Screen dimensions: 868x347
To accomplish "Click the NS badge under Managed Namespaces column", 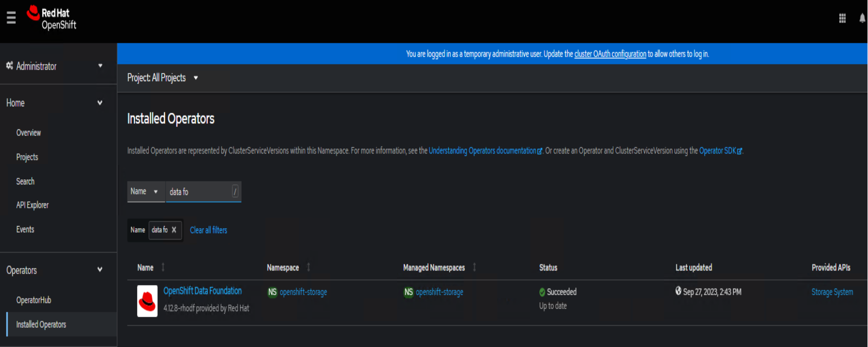I will pyautogui.click(x=408, y=292).
